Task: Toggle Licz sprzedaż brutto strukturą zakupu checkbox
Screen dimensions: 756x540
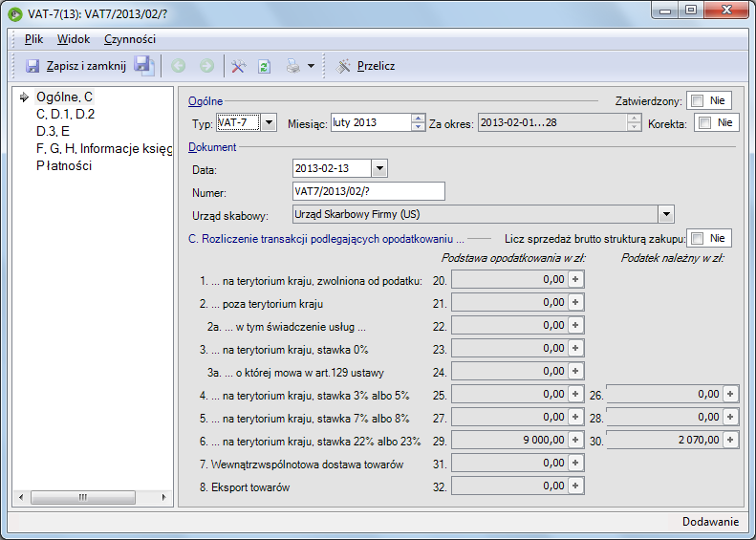Action: pos(697,238)
